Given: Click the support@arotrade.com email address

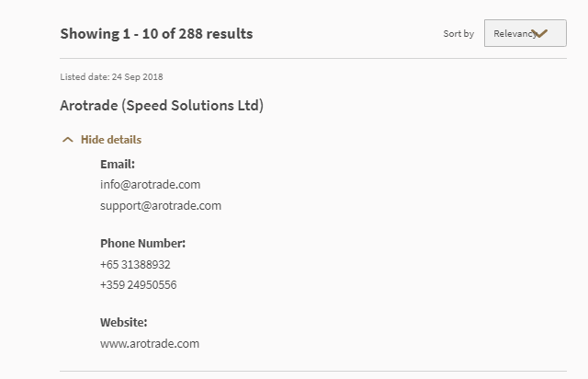Looking at the screenshot, I should 161,205.
